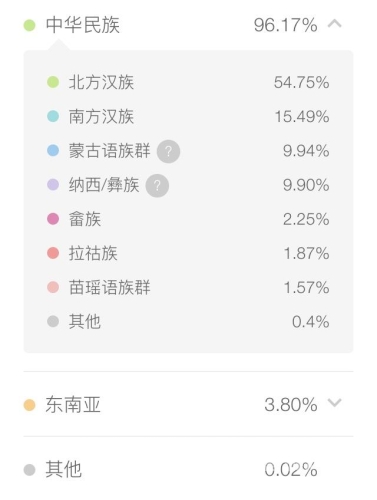Click the magenta dot next to 畲族
Image resolution: width=377 pixels, height=500 pixels.
click(x=53, y=219)
